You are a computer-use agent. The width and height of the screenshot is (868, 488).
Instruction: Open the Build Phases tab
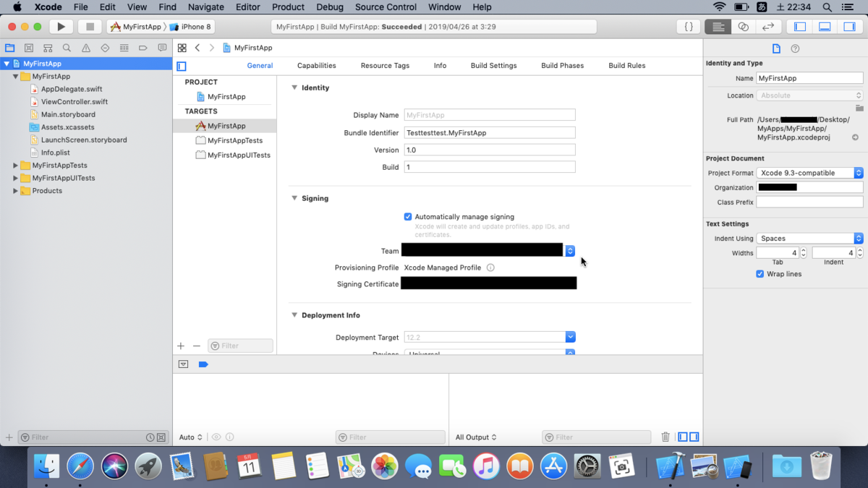click(562, 66)
